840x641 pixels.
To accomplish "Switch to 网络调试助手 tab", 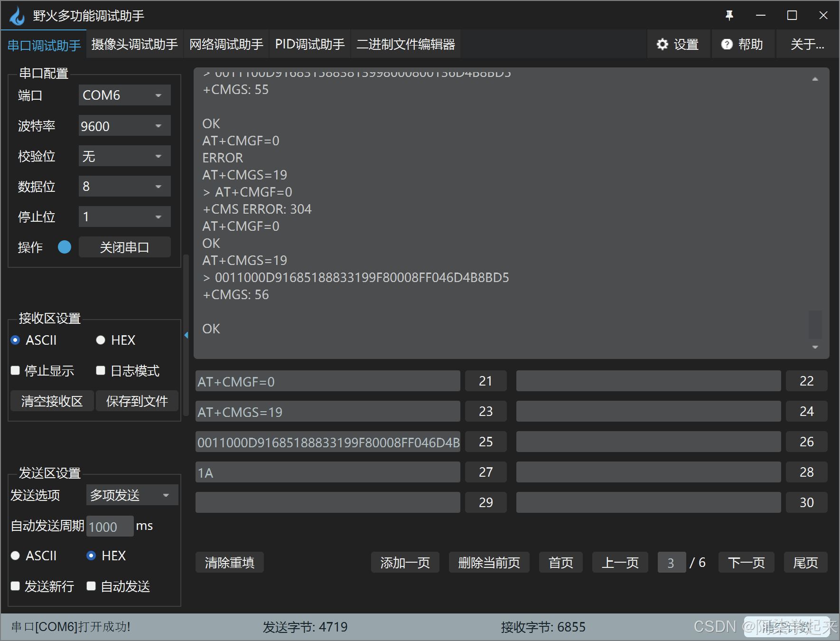I will [x=226, y=44].
